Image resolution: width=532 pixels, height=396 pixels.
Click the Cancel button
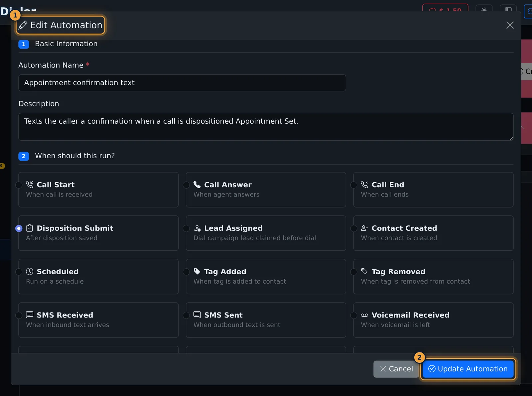point(396,369)
